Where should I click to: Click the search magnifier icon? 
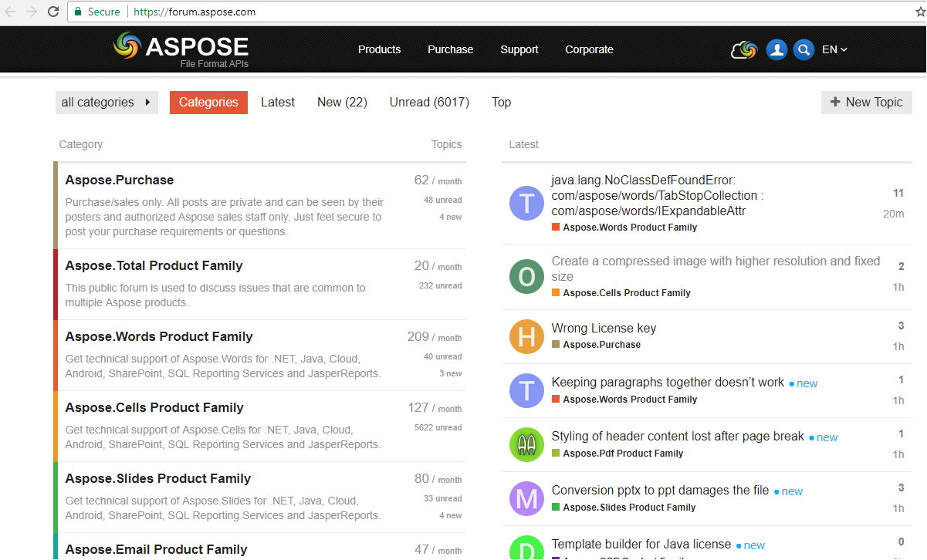804,49
